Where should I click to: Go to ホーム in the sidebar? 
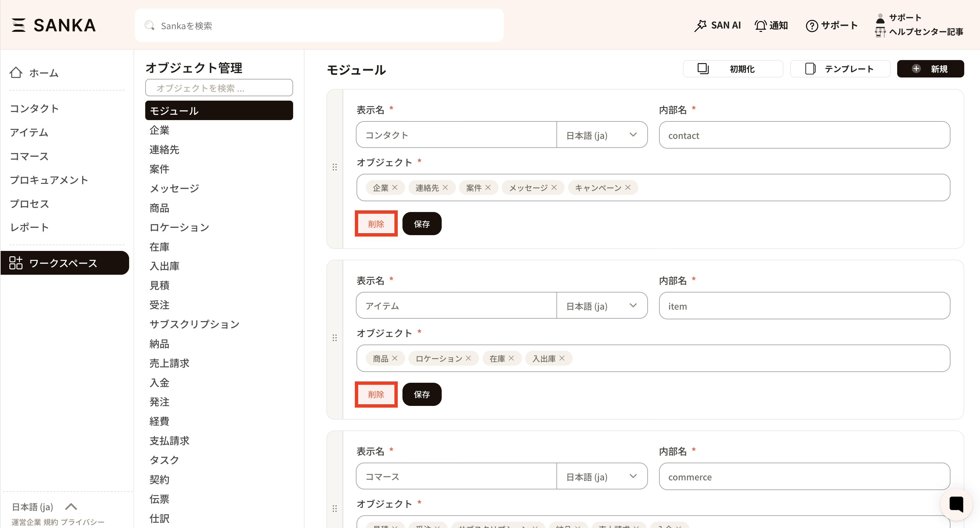click(x=34, y=73)
